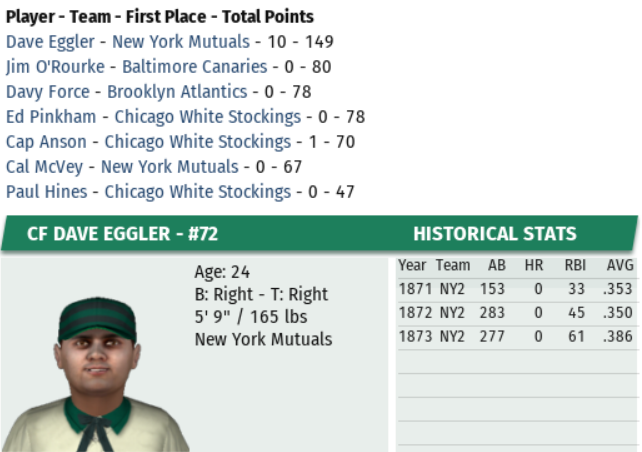Open New York Mutuals link beside Cal McVey

(169, 167)
